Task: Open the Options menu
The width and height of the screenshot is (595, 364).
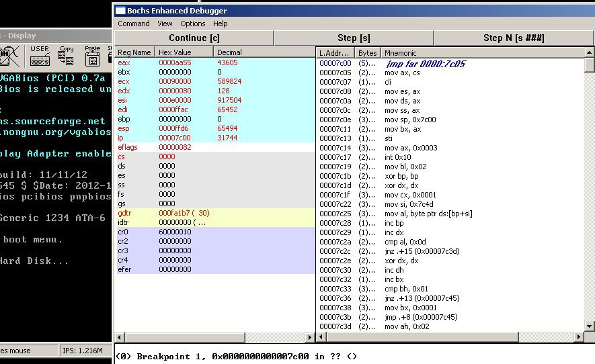Action: pyautogui.click(x=193, y=24)
